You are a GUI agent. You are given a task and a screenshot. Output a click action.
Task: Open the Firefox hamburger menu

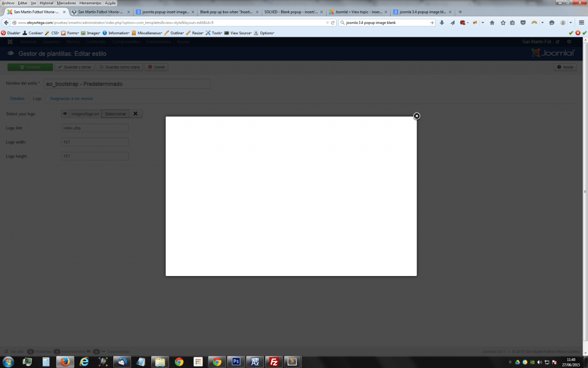pyautogui.click(x=581, y=22)
